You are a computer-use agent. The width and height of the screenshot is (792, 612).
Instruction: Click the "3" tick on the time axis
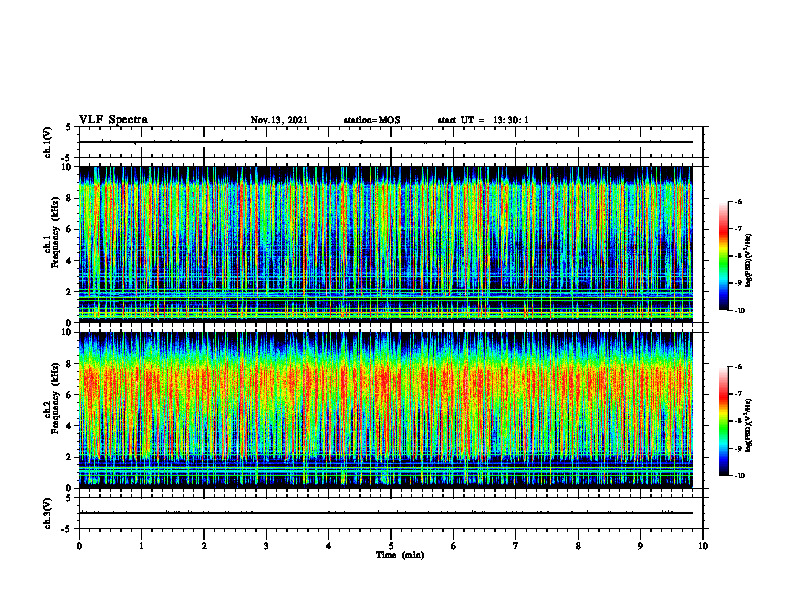(266, 546)
